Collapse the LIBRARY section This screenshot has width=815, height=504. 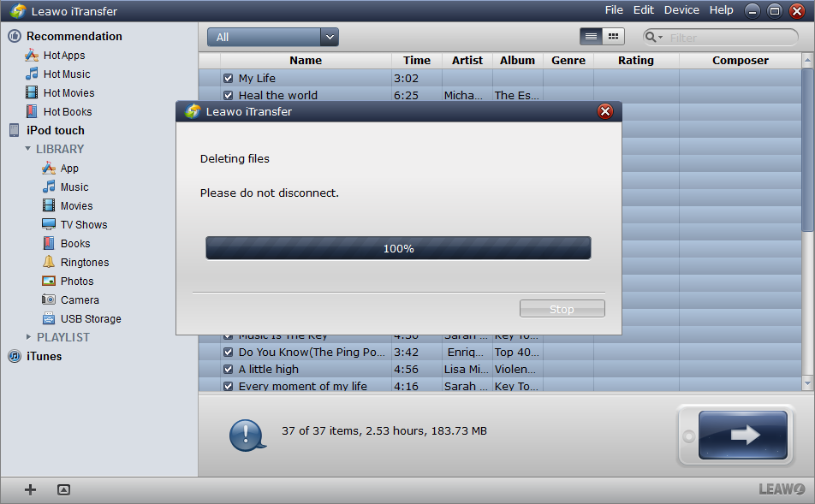[x=27, y=149]
